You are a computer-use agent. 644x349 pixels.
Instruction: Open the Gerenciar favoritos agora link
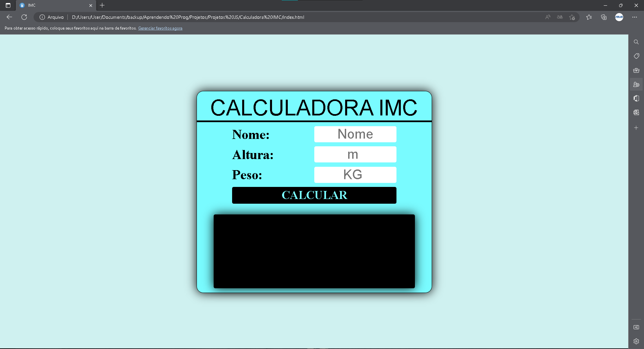click(x=160, y=28)
